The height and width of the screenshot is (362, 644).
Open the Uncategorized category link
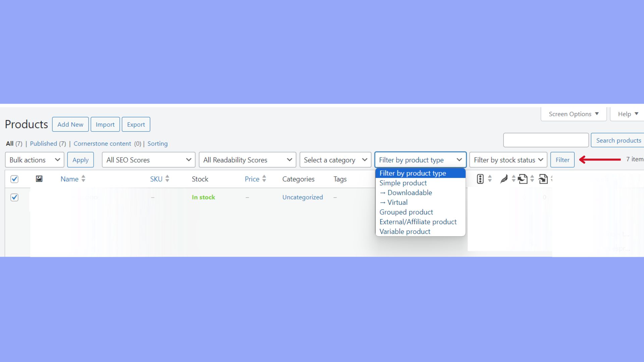[303, 197]
